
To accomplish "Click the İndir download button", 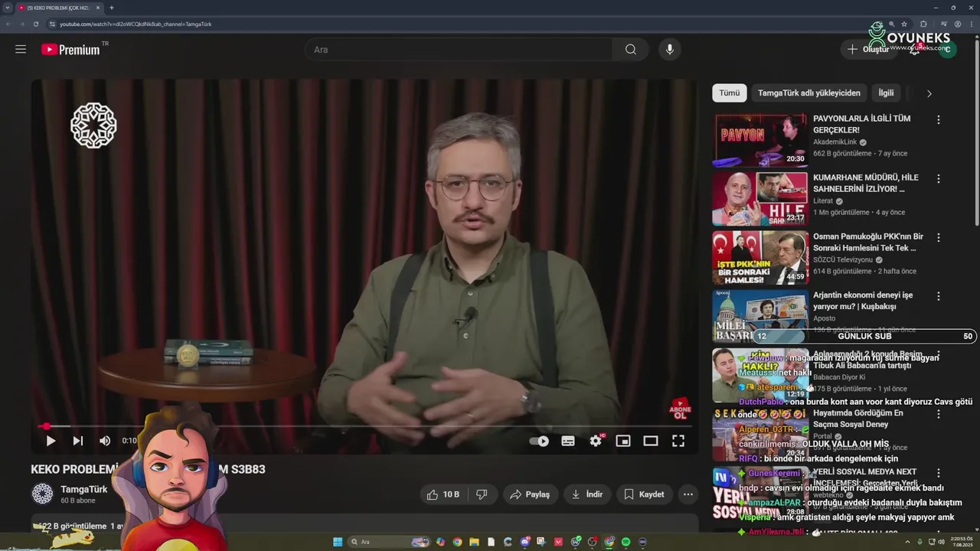I will pyautogui.click(x=586, y=494).
